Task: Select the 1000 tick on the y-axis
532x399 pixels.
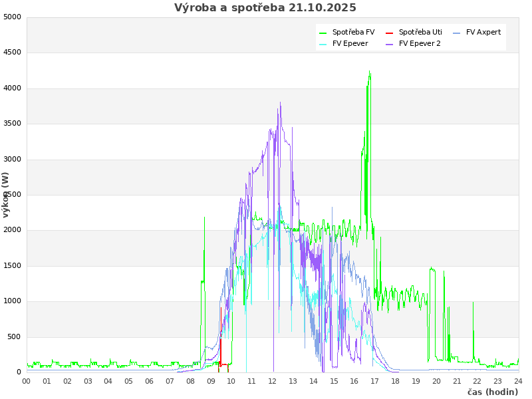Action: coord(12,301)
